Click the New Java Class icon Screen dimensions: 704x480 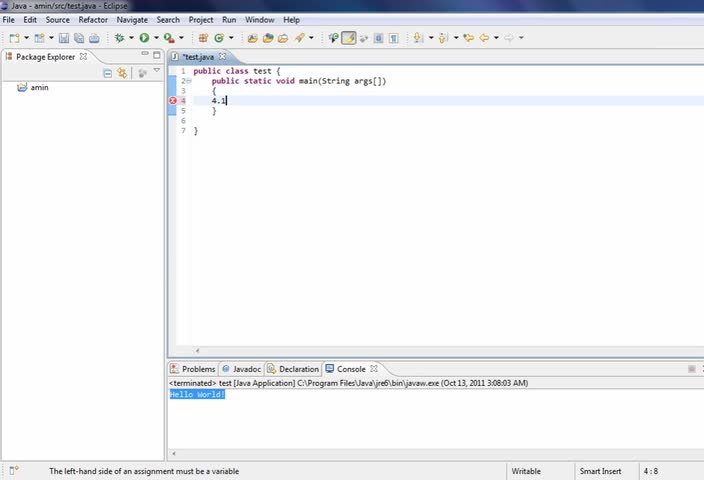click(219, 38)
